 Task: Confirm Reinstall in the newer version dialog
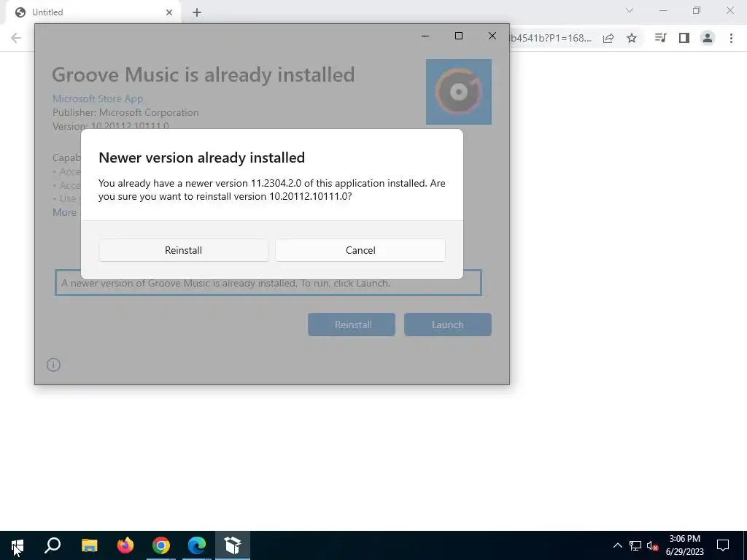coord(183,250)
